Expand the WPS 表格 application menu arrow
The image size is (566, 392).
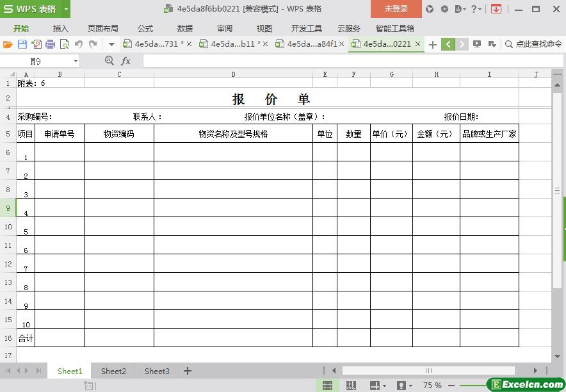[x=66, y=9]
